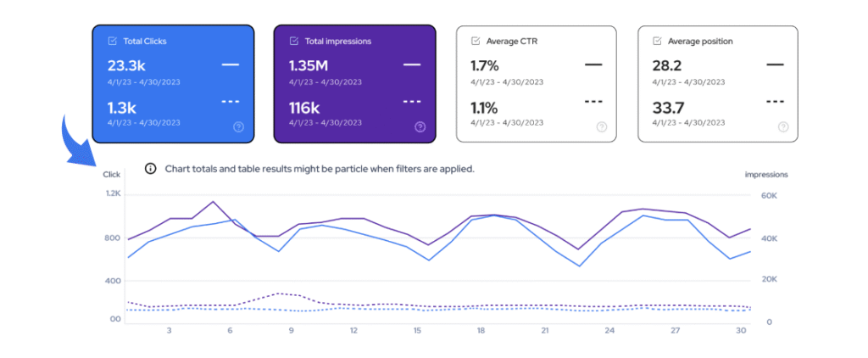Click day 30 on the x-axis
868x358 pixels.
(740, 330)
